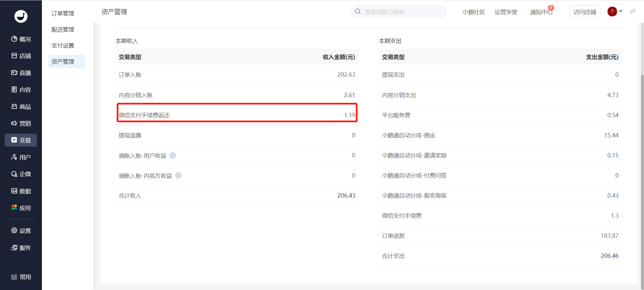Open the 用户 users section
The width and height of the screenshot is (644, 290).
pyautogui.click(x=21, y=157)
